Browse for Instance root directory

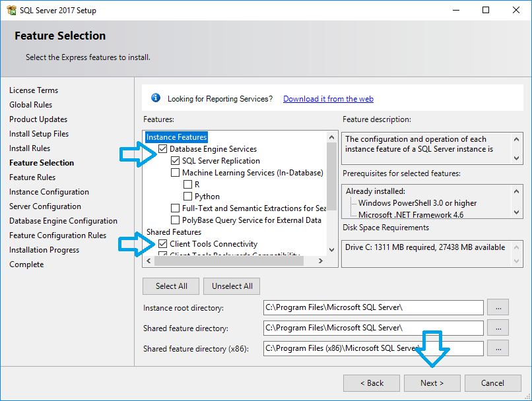tap(498, 307)
